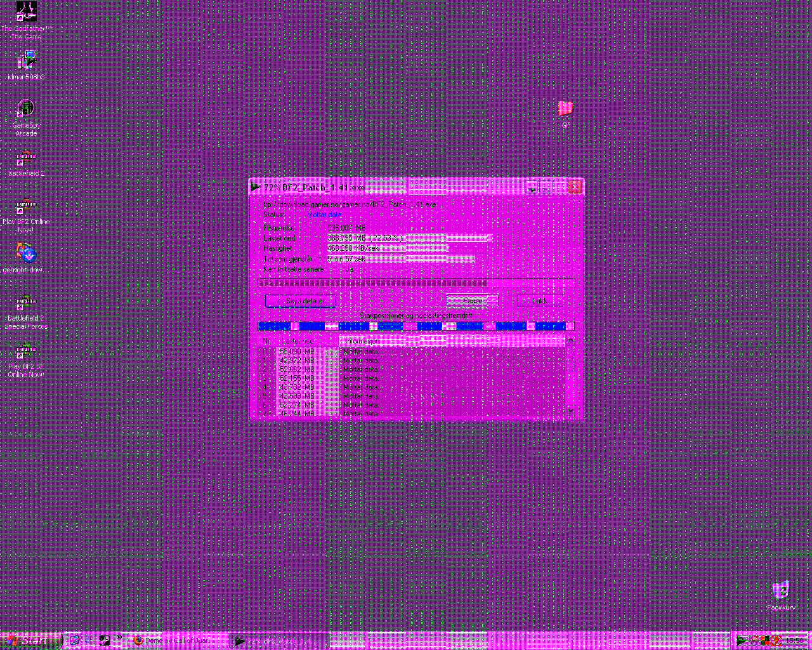Viewport: 812px width, 650px height.
Task: Open the Start menu
Action: (x=32, y=640)
